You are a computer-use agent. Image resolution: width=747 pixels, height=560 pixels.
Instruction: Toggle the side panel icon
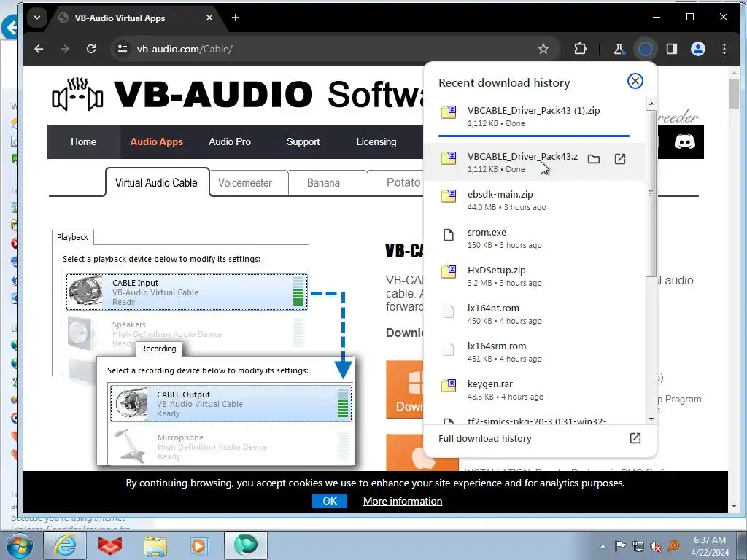[x=672, y=49]
